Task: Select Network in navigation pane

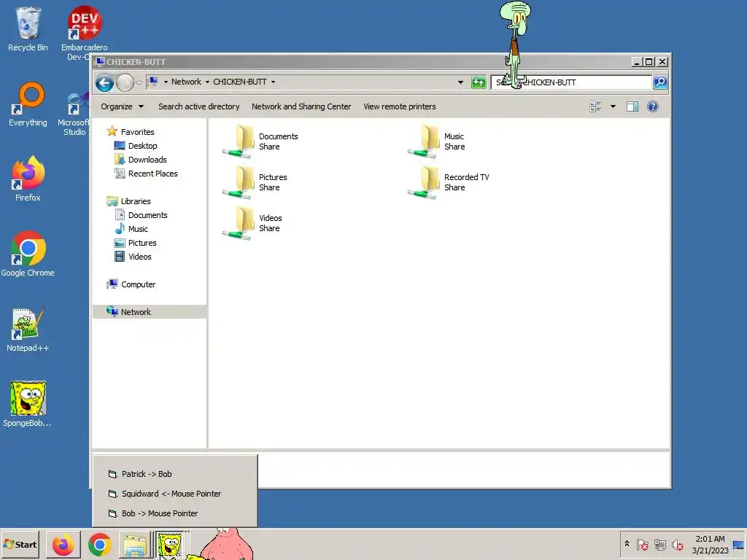Action: [x=150, y=312]
